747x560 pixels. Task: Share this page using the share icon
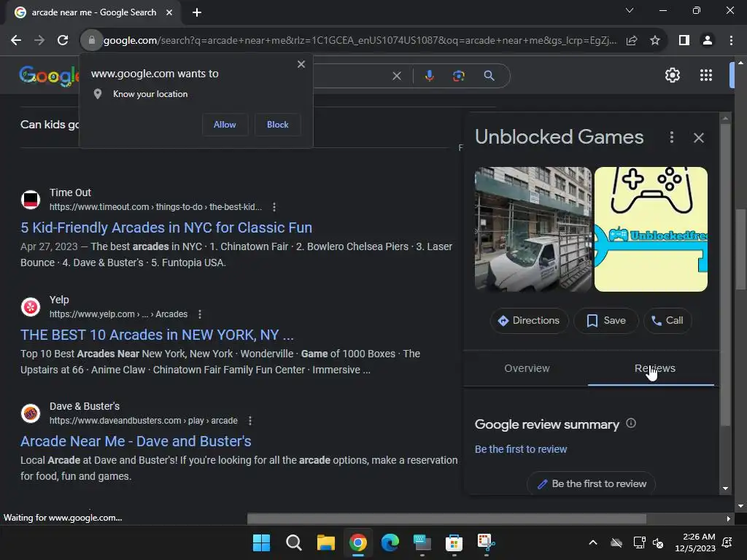click(632, 41)
